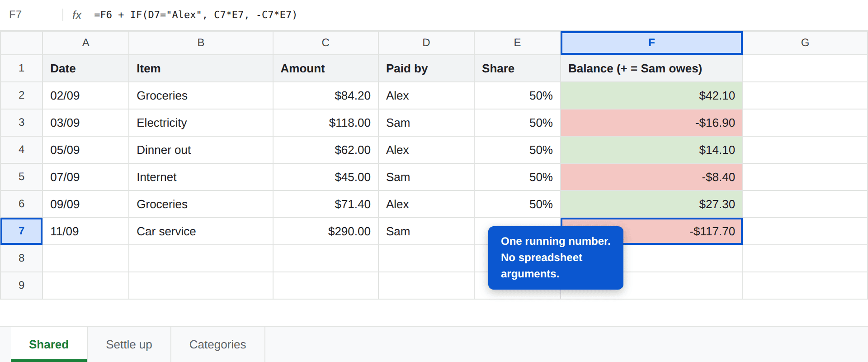Select Paid by cell Sam in Internet row

(x=426, y=177)
